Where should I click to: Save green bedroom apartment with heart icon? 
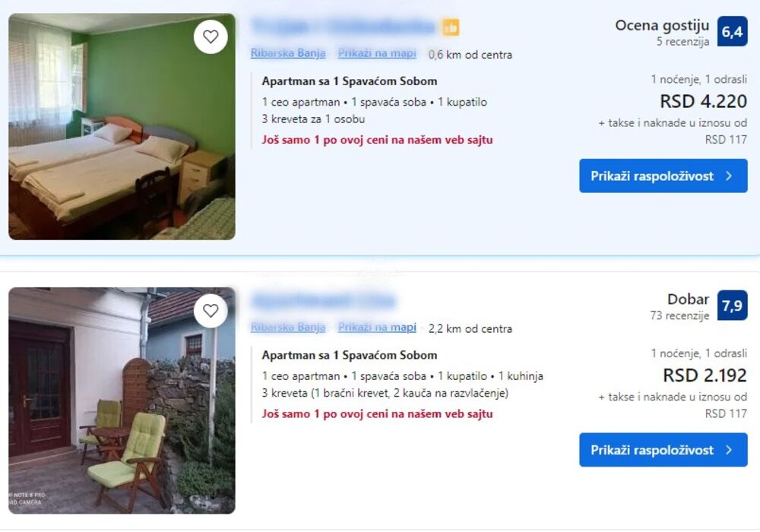pos(211,36)
